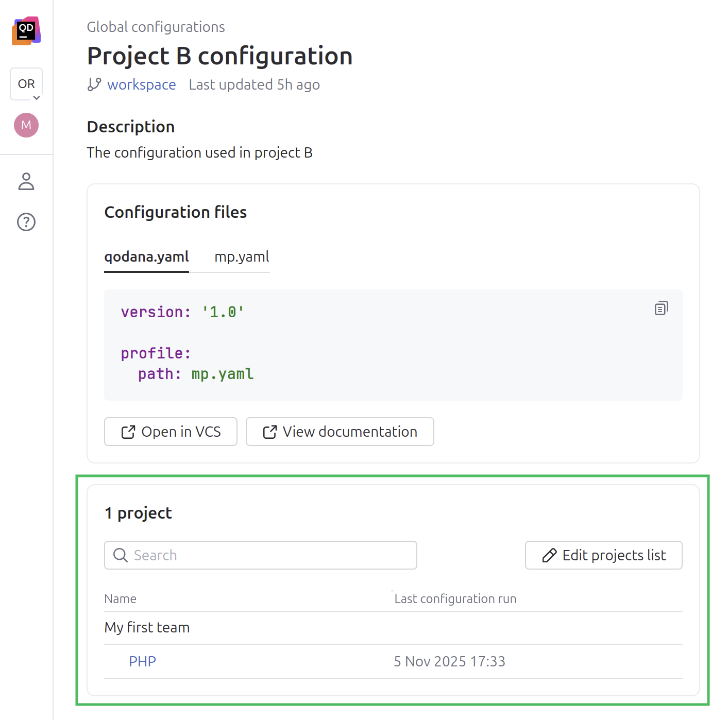Click the branch icon next to workspace

pos(94,84)
